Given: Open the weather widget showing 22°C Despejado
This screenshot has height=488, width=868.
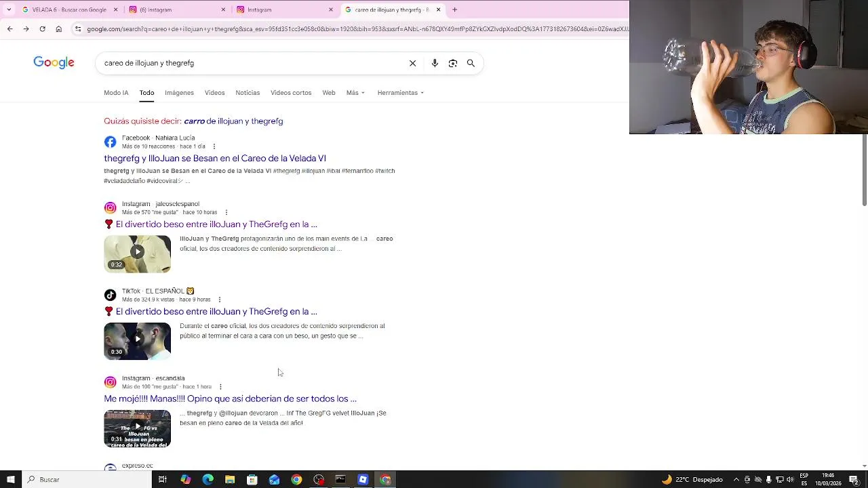Looking at the screenshot, I should [x=692, y=479].
